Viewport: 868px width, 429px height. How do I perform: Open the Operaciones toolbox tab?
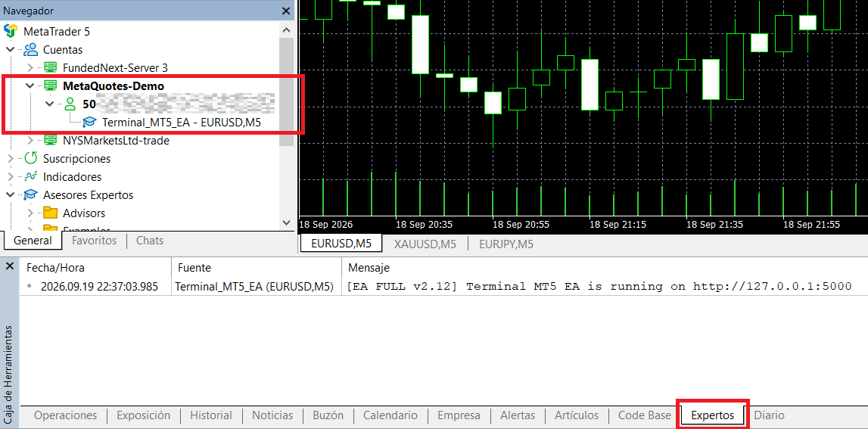point(65,415)
